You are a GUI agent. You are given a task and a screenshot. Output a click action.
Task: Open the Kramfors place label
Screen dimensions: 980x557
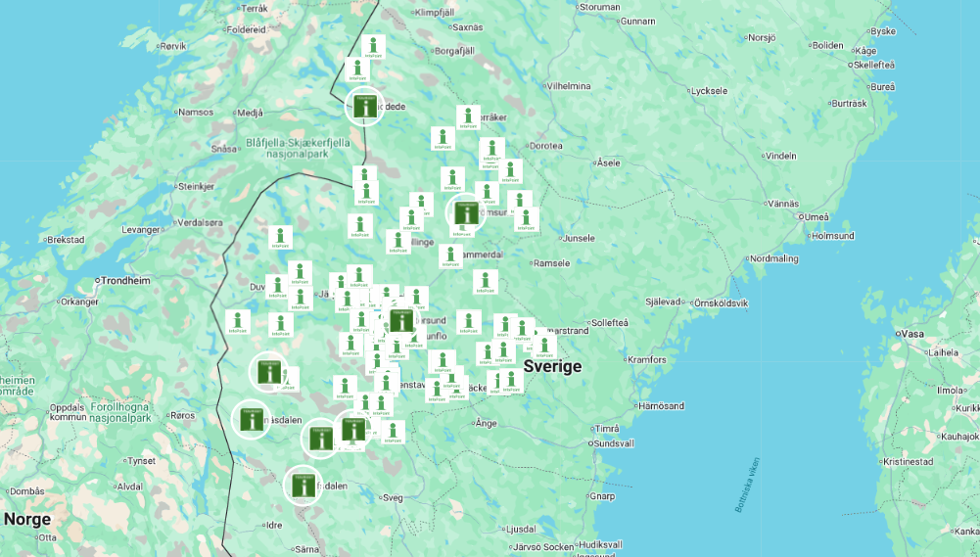(647, 359)
